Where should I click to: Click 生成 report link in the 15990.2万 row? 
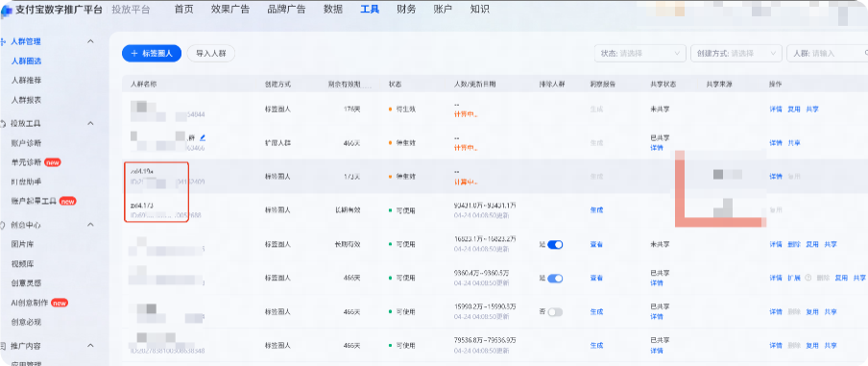(596, 312)
